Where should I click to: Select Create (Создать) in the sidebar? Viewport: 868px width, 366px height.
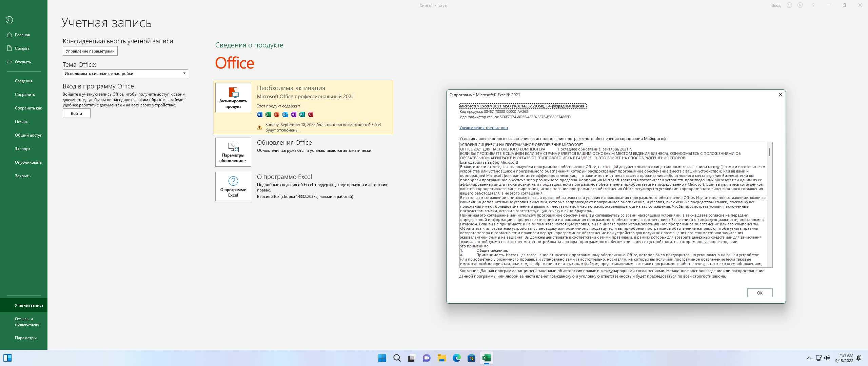click(22, 48)
